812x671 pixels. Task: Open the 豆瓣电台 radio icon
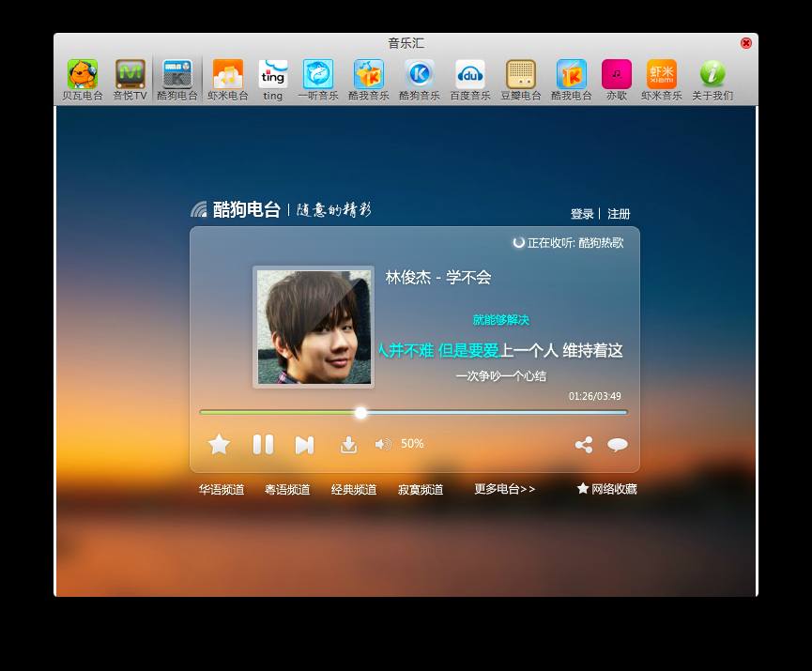[x=521, y=81]
